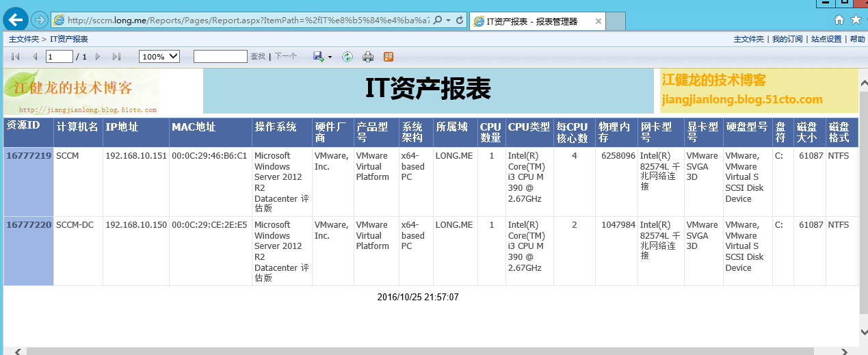Click IP address 192.168.10.150

pyautogui.click(x=136, y=225)
